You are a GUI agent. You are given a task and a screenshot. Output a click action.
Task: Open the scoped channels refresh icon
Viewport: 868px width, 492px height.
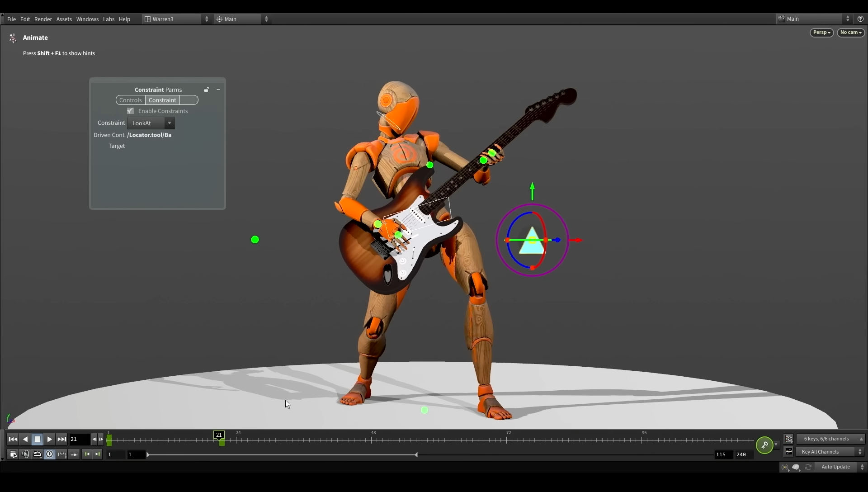click(x=789, y=439)
